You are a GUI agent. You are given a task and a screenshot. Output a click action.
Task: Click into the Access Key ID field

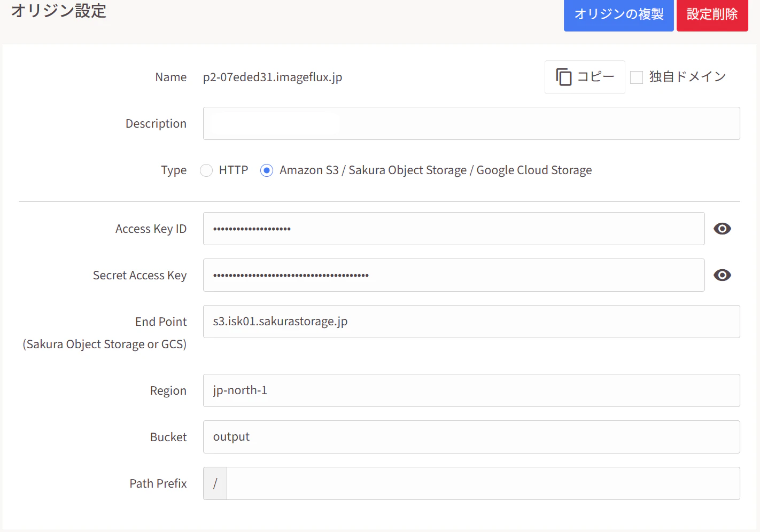tap(454, 229)
